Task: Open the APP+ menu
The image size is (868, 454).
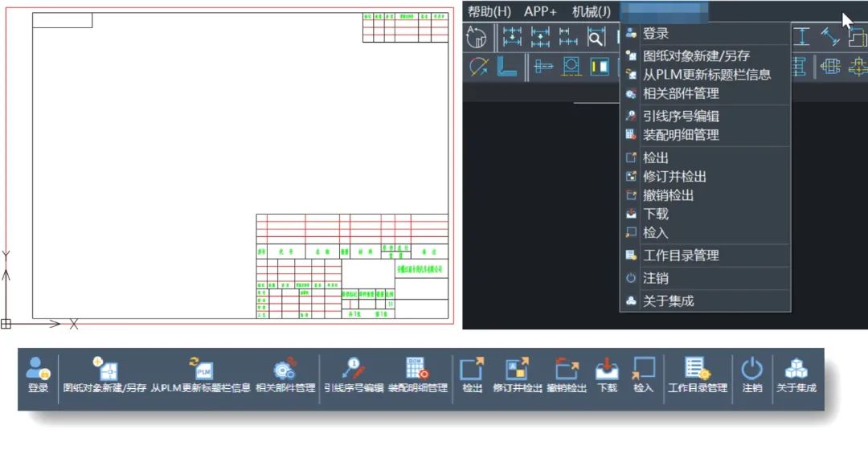Action: pyautogui.click(x=540, y=11)
